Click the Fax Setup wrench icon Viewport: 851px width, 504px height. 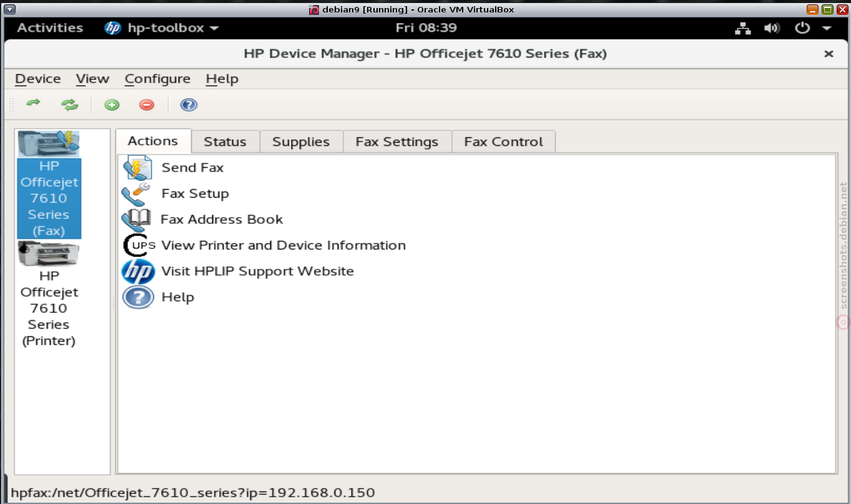(x=137, y=194)
